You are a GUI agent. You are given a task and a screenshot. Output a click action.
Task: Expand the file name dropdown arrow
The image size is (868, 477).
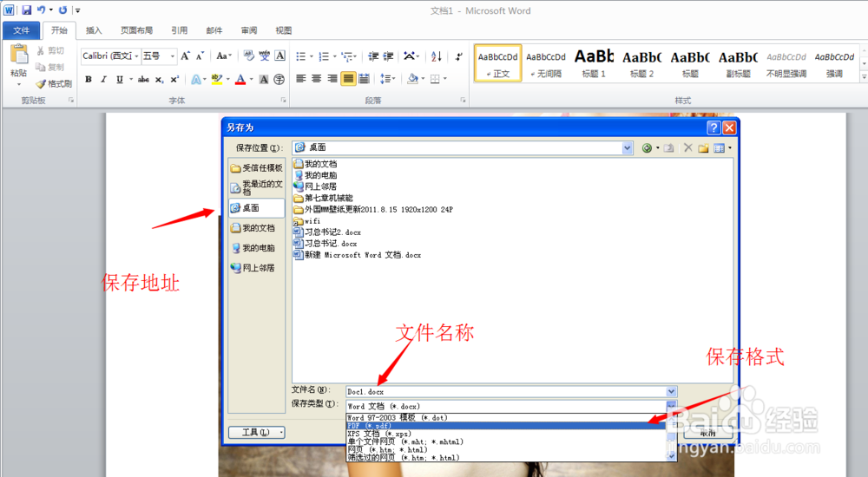[x=671, y=392]
